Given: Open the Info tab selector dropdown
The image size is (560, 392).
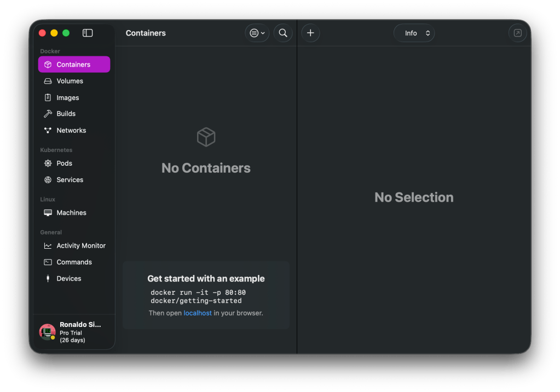Looking at the screenshot, I should coord(414,33).
